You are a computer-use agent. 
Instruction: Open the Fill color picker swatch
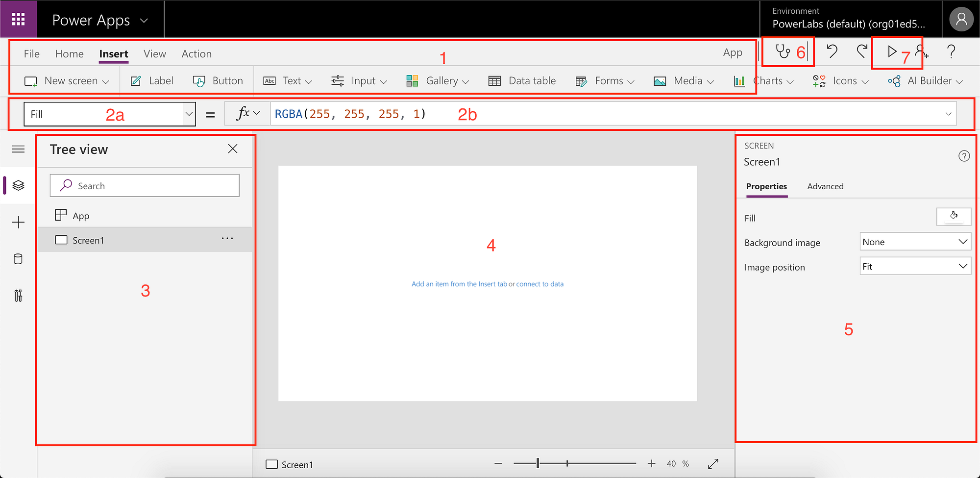pyautogui.click(x=954, y=216)
